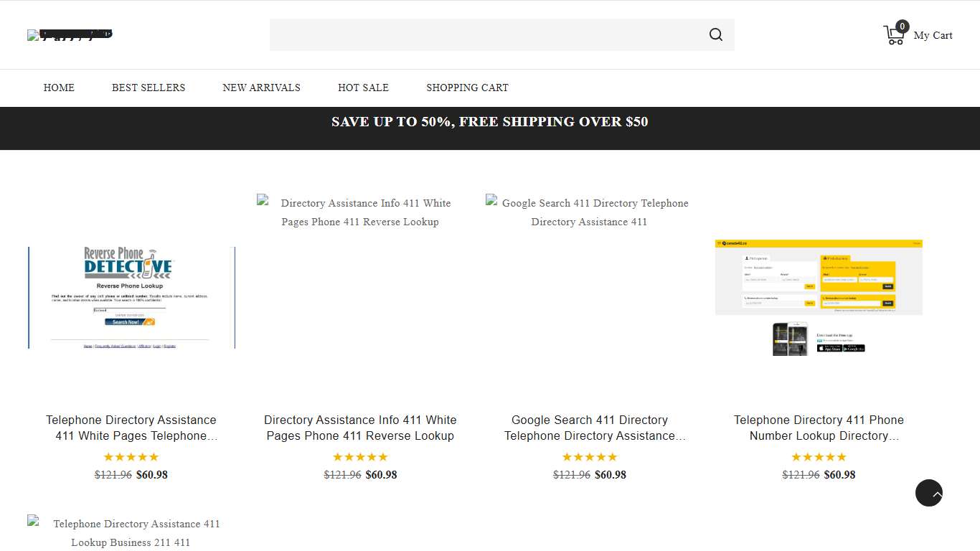Open the Telephone Directory Assistance 411 White Pages product
The width and height of the screenshot is (980, 551).
tap(131, 428)
